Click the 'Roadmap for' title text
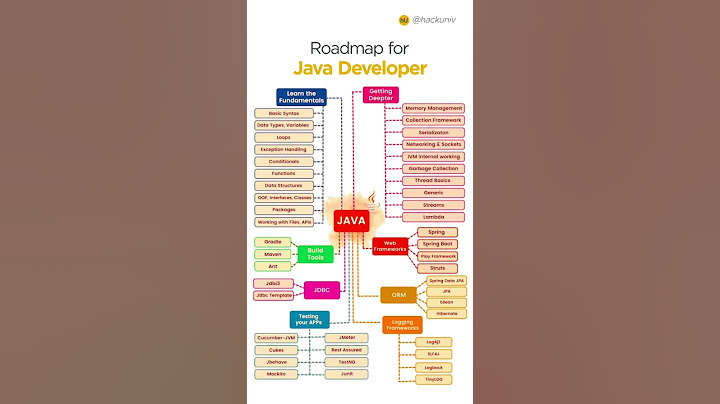The height and width of the screenshot is (404, 720). pyautogui.click(x=360, y=48)
